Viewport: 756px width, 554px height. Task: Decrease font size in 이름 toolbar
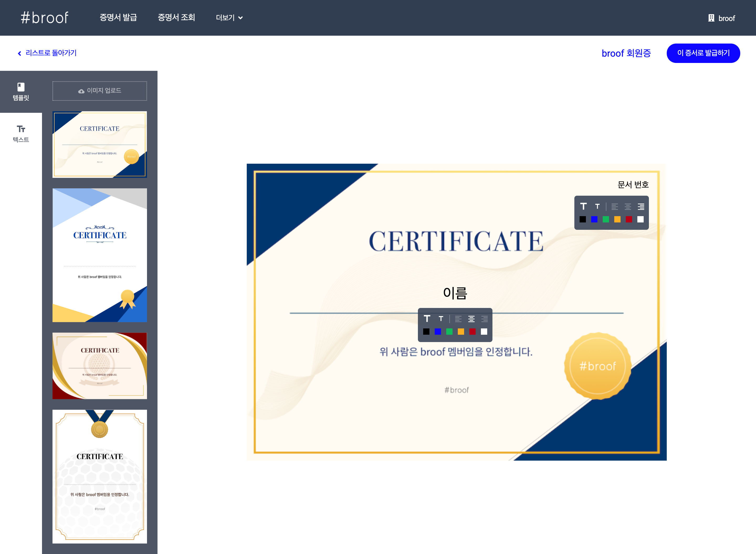441,319
